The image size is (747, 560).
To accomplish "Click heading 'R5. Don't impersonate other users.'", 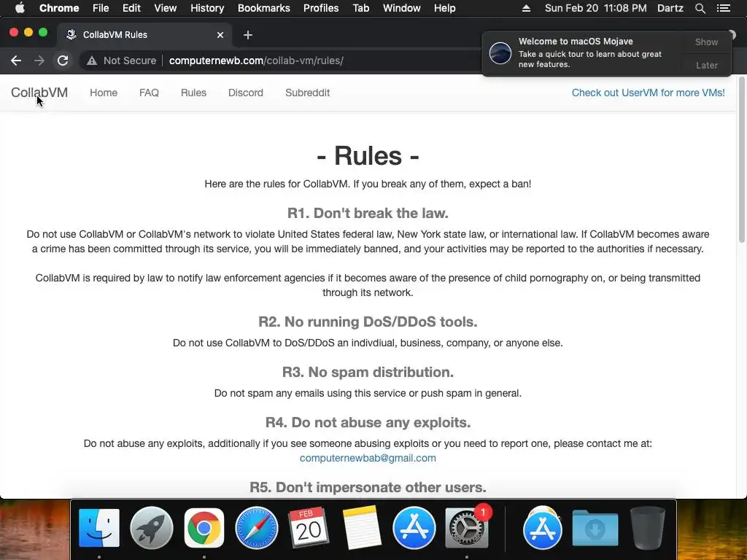I will [368, 487].
